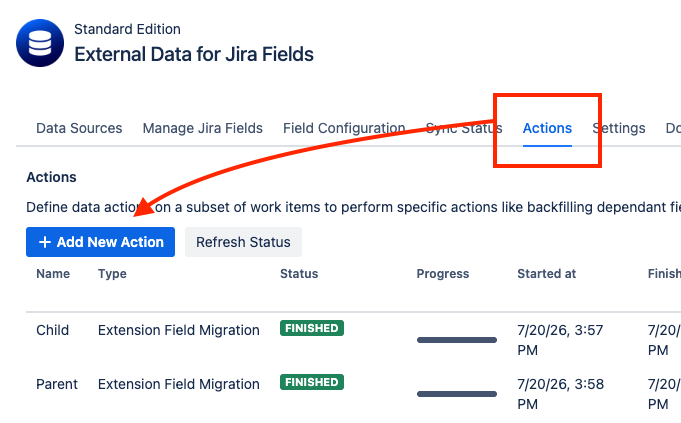Click the 7/20/26, 3:58 PM start time
Screen dimensions: 681x423
(x=560, y=394)
